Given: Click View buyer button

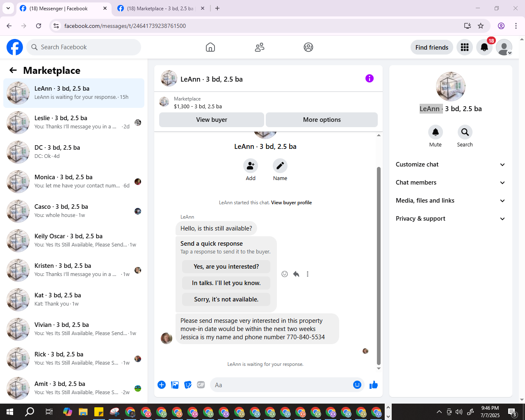Looking at the screenshot, I should point(212,120).
